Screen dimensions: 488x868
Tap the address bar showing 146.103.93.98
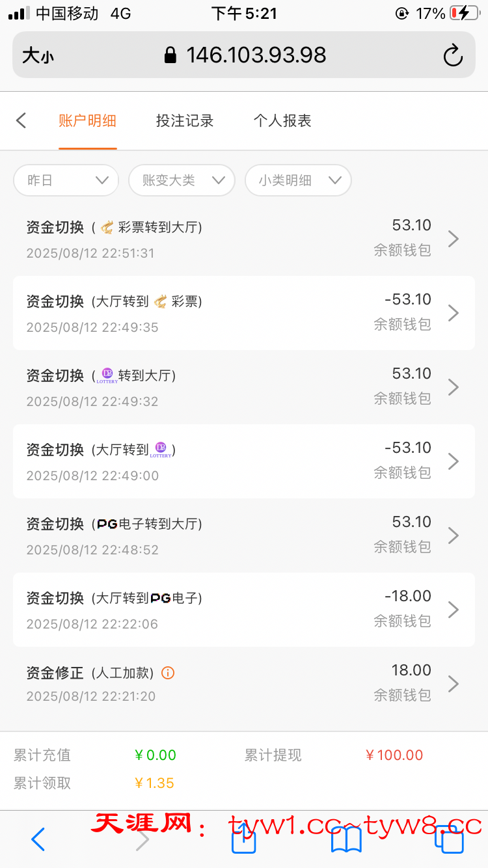256,55
